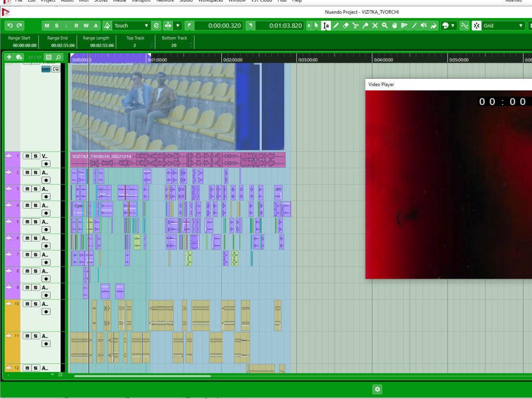Select the hand tool

pyautogui.click(x=395, y=26)
